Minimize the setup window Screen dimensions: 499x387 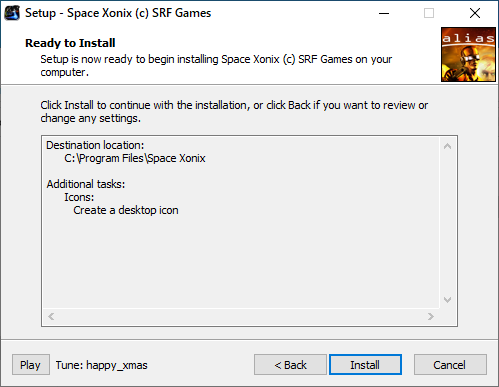(x=384, y=13)
